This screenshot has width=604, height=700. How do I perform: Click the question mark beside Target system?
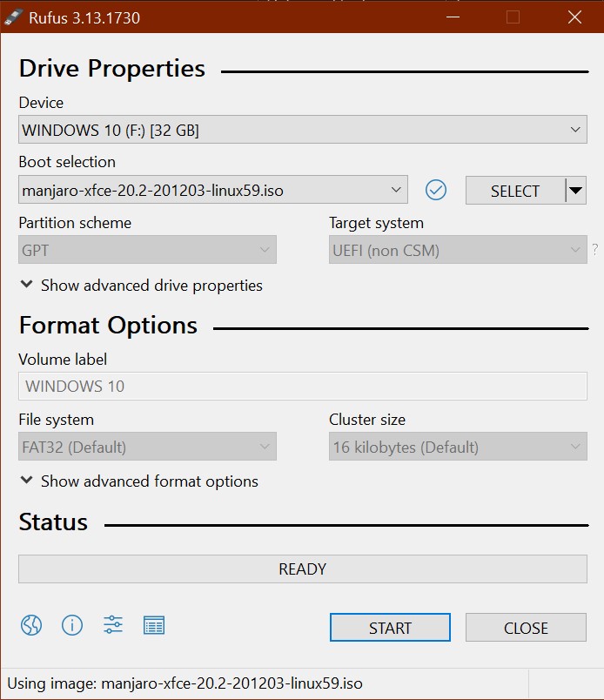tap(595, 249)
